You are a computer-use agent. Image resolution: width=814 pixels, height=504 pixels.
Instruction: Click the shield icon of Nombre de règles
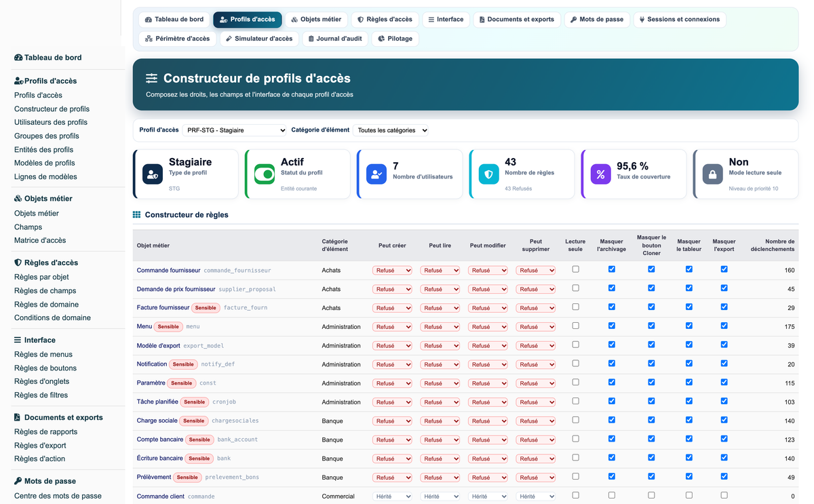click(x=488, y=174)
